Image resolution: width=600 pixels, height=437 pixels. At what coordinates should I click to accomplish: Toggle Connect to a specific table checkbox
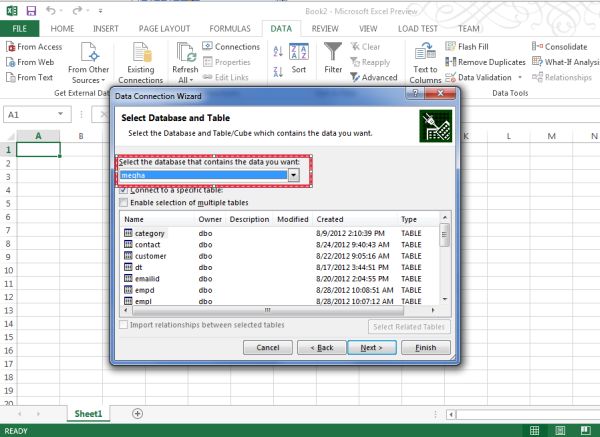[123, 190]
